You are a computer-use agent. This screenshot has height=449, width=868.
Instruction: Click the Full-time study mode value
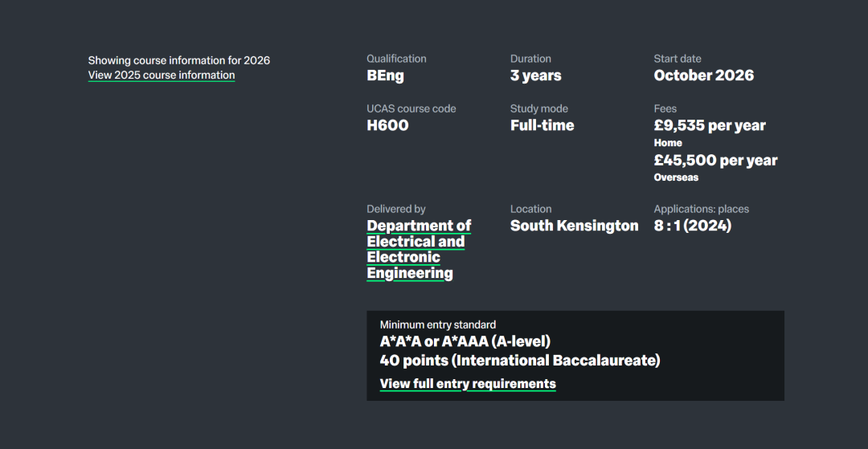542,125
